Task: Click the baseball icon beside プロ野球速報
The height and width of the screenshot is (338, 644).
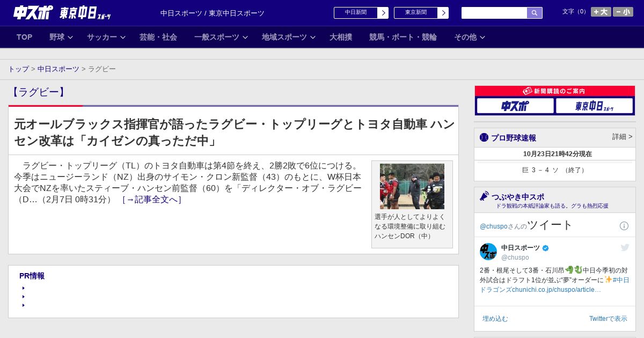Action: coord(484,138)
